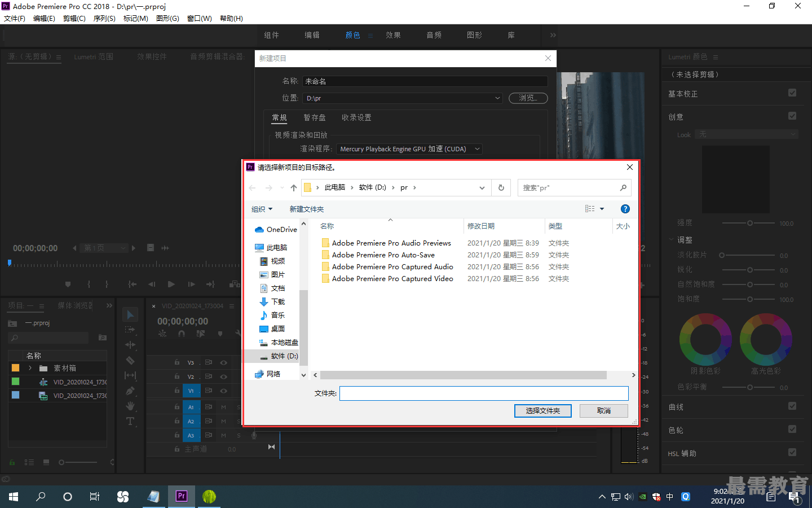Viewport: 812px width, 508px height.
Task: Select the Ripple Edit tool
Action: (x=130, y=345)
